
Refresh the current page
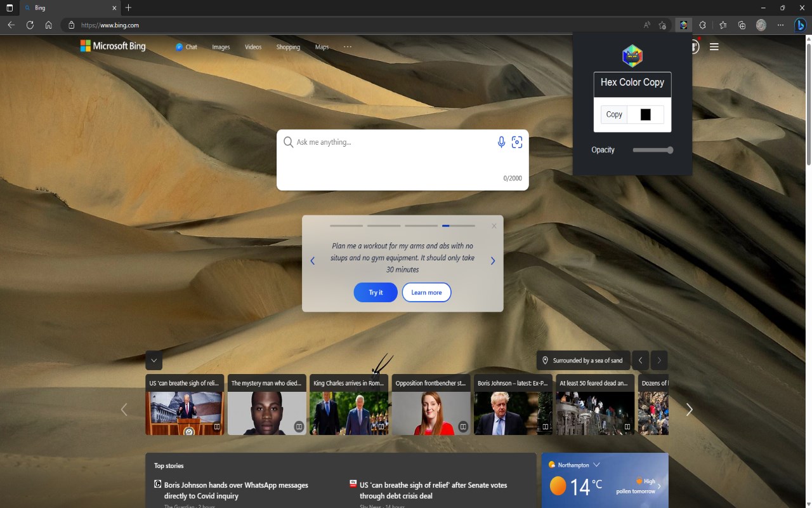(30, 25)
